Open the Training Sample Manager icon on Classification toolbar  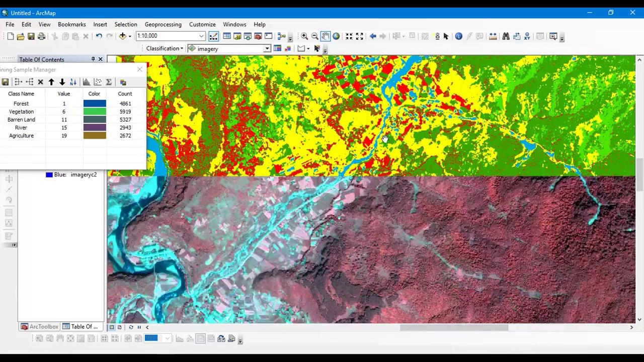277,49
